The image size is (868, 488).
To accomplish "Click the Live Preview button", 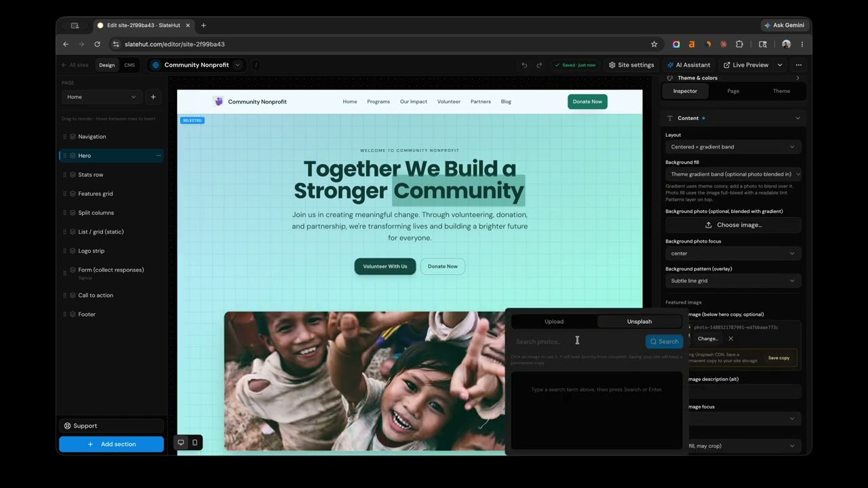I will coord(746,65).
